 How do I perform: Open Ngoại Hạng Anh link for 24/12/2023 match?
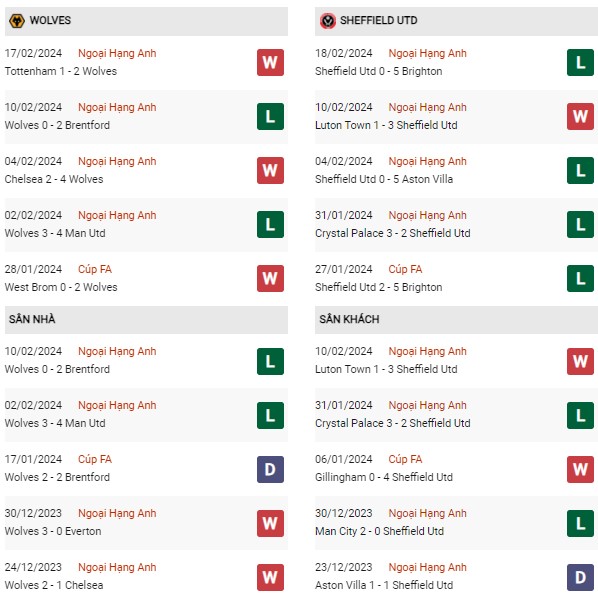[117, 567]
